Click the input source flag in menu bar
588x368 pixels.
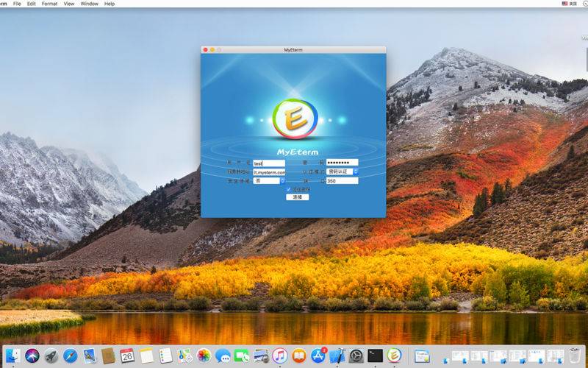[564, 4]
